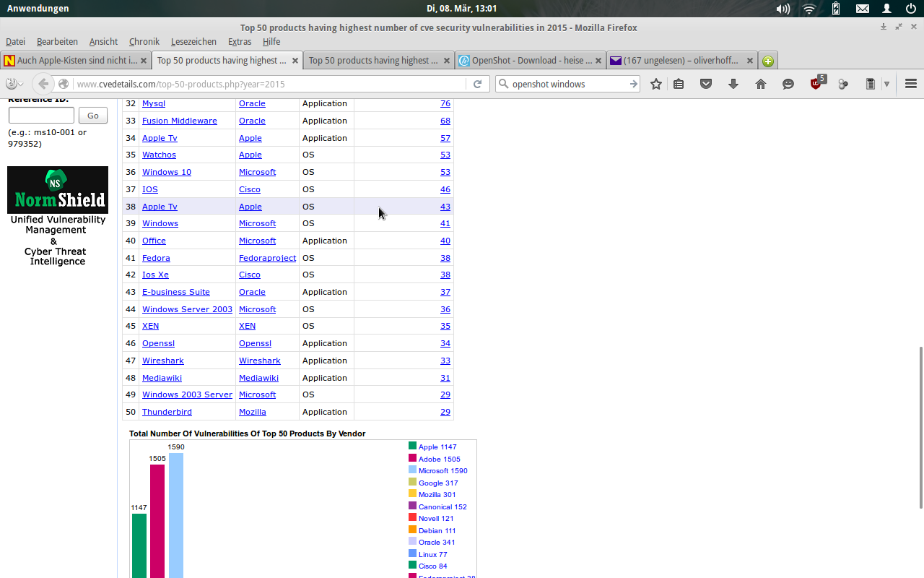Viewport: 924px width, 578px height.
Task: Switch to Auch Apple-Kisten tab
Action: (76, 61)
